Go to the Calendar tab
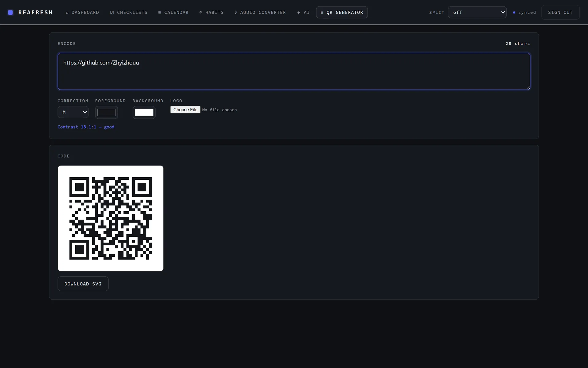 click(173, 12)
